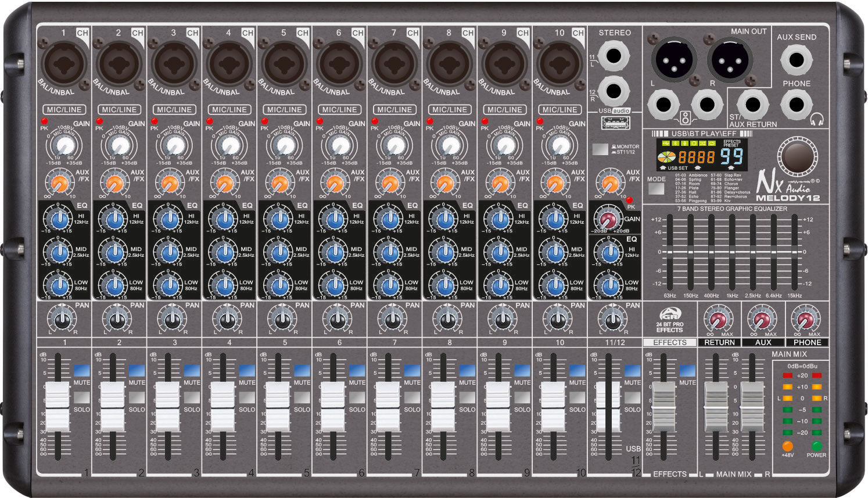Click the left MAIN OUT XLR connector
Screen dimensions: 868x498
[x=674, y=59]
